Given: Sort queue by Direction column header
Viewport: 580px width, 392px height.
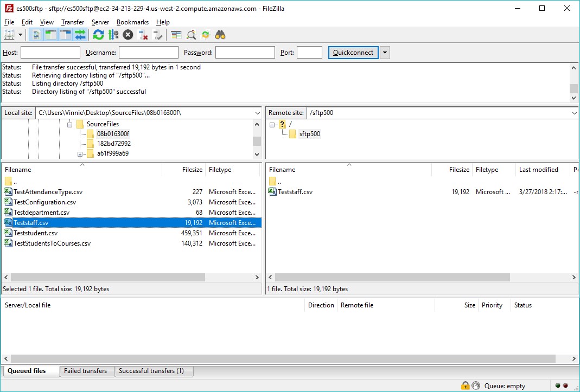Looking at the screenshot, I should tap(321, 305).
